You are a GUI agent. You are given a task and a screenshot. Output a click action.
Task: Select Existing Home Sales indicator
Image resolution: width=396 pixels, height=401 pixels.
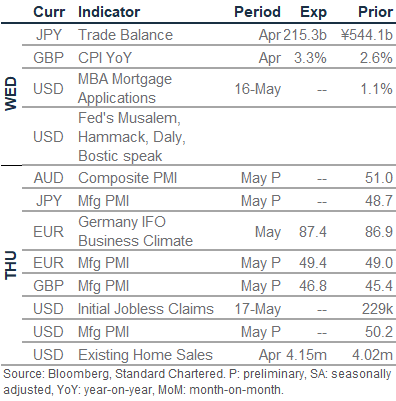click(x=145, y=355)
